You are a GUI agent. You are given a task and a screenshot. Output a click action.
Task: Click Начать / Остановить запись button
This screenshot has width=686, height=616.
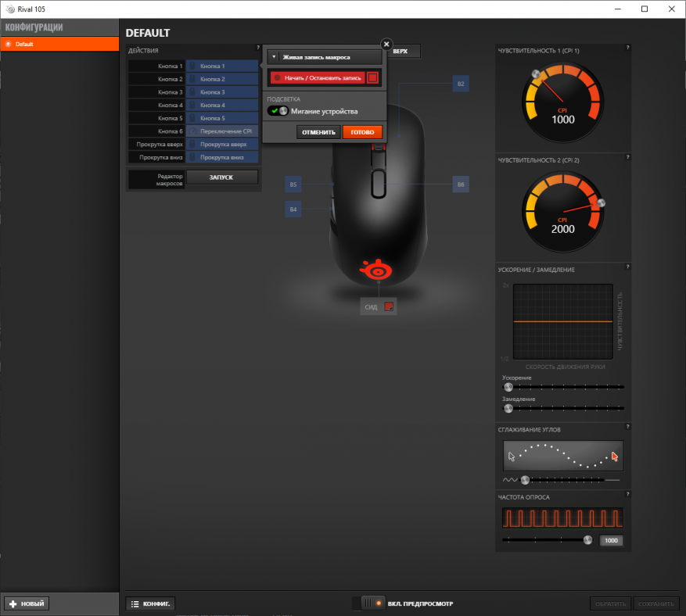coord(318,78)
